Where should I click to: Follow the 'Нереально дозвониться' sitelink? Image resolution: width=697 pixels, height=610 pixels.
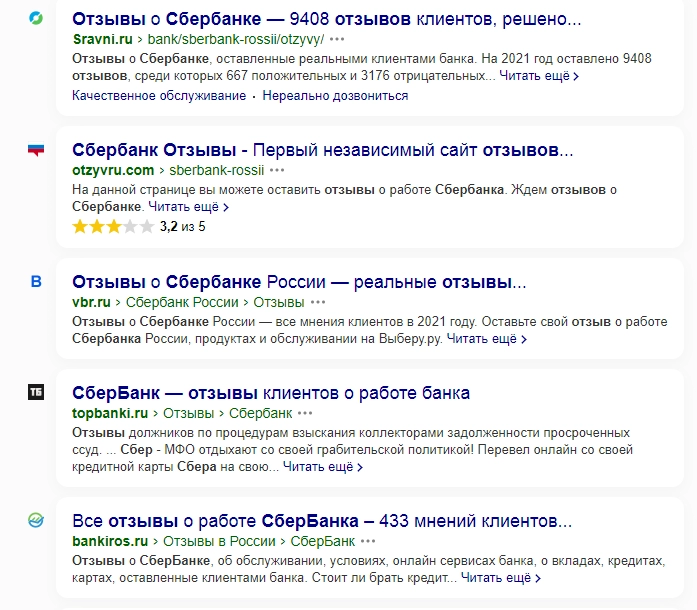point(335,96)
